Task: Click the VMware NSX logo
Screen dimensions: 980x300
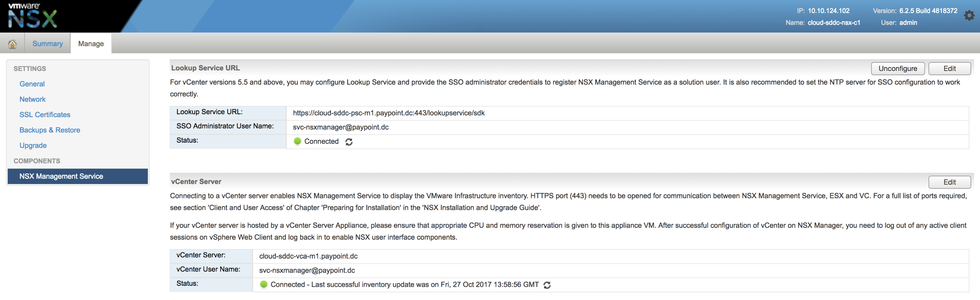Action: coord(32,16)
